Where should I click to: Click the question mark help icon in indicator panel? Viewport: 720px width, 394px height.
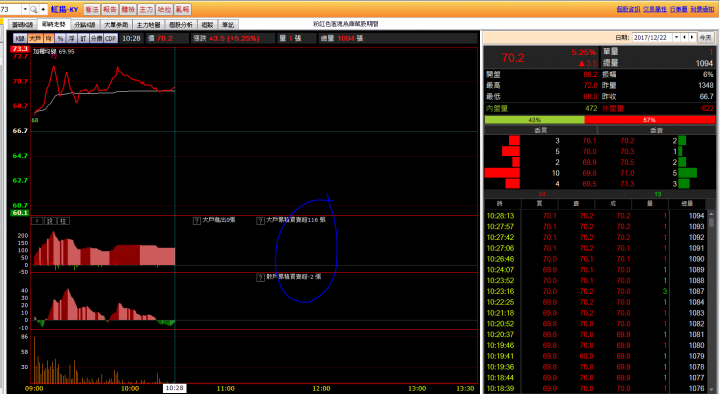point(36,221)
